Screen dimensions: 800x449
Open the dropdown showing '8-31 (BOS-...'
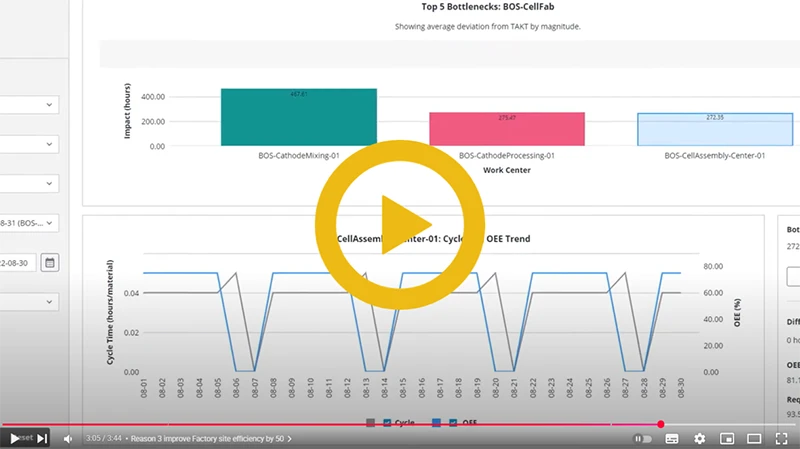pos(29,223)
